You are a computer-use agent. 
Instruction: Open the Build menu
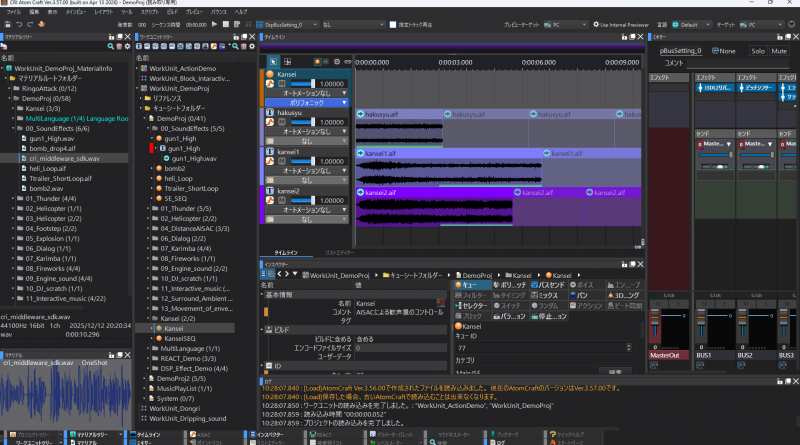[172, 11]
